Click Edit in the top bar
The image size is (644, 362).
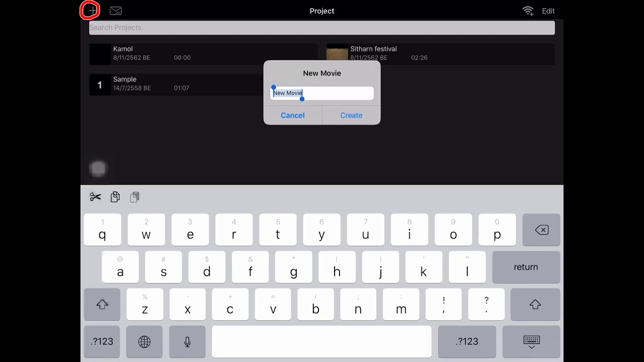pos(548,11)
